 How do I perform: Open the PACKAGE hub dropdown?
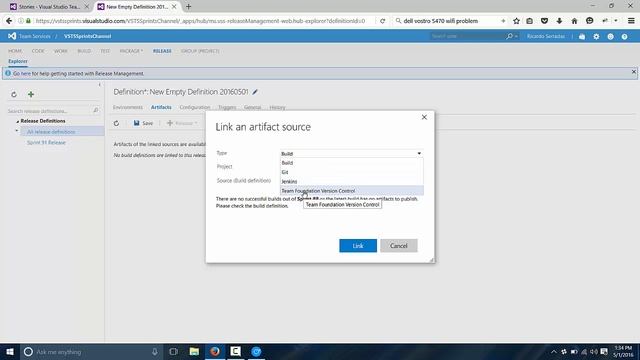click(131, 51)
